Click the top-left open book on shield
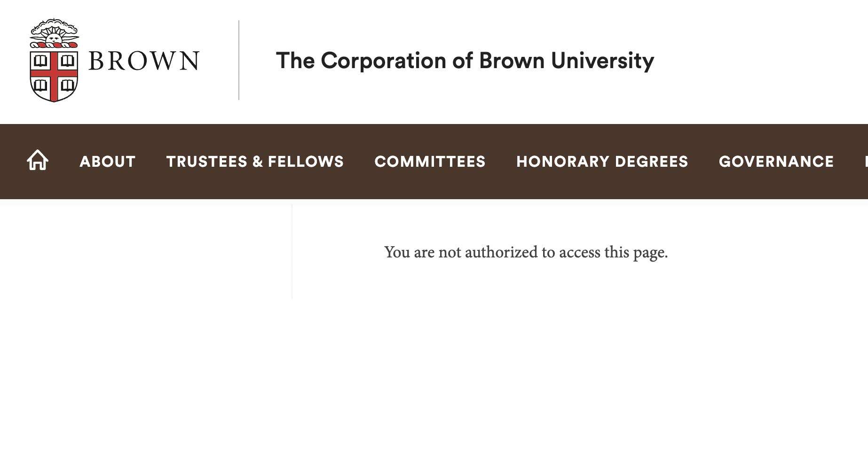This screenshot has height=466, width=868. [40, 61]
